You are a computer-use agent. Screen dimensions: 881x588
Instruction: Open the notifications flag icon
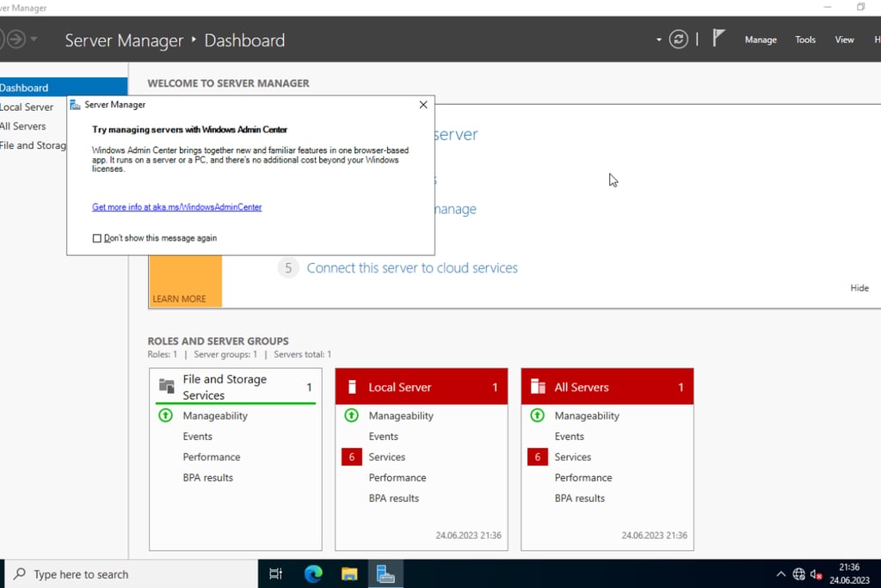click(x=718, y=38)
